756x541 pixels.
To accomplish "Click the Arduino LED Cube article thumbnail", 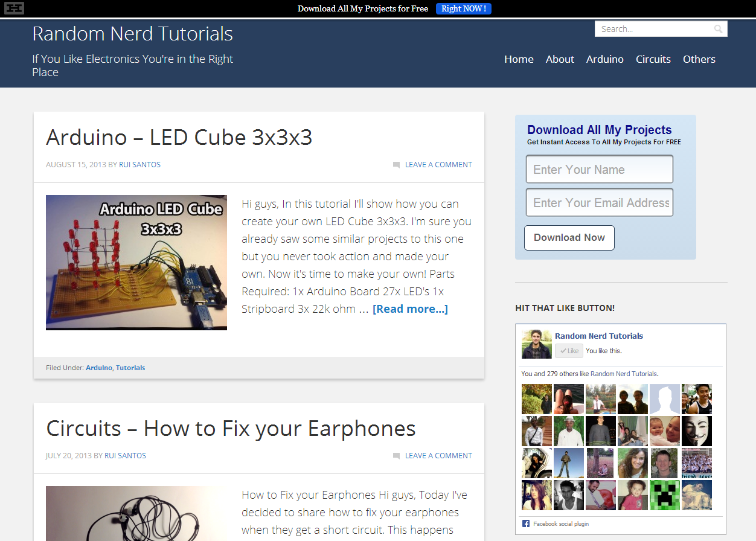I will [136, 261].
